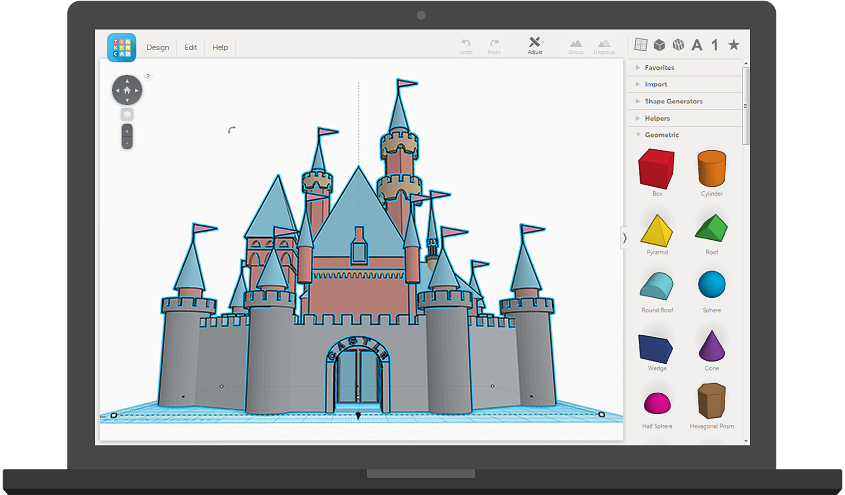The width and height of the screenshot is (845, 495).
Task: Expand the Import section
Action: (x=685, y=85)
